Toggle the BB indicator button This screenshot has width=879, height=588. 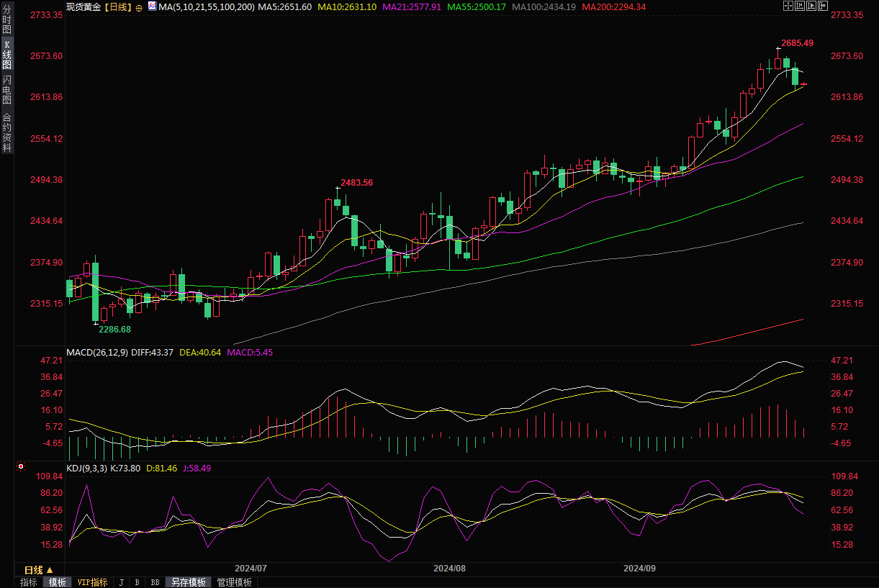click(x=155, y=582)
